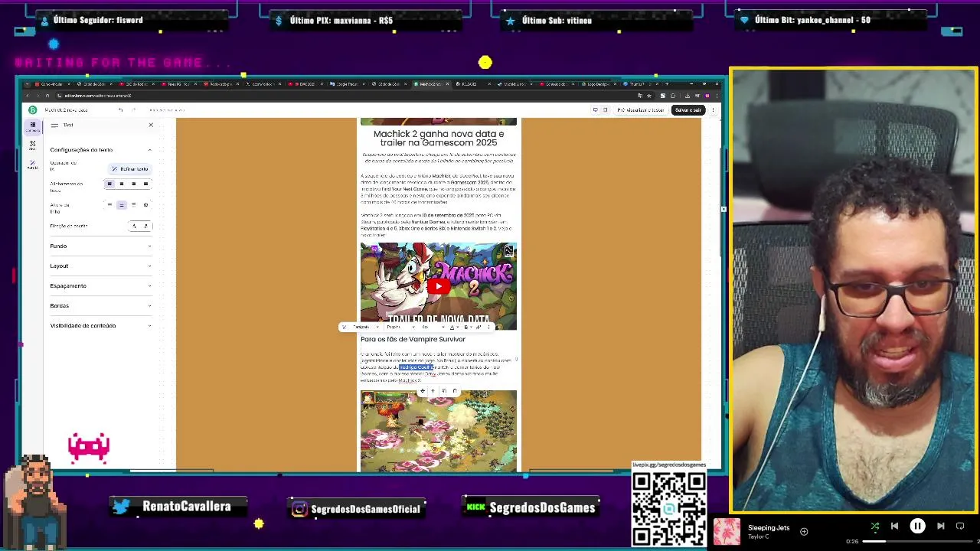This screenshot has width=980, height=551.
Task: Click the green Brevo logo icon
Action: (x=32, y=110)
